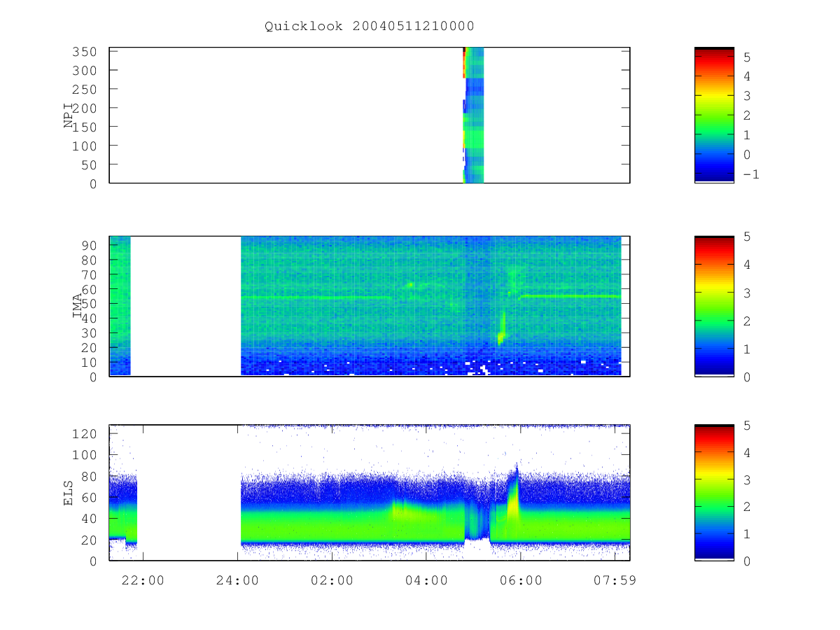Click the 07:59 time axis label
Viewport: 840px width, 630px height.
(616, 580)
